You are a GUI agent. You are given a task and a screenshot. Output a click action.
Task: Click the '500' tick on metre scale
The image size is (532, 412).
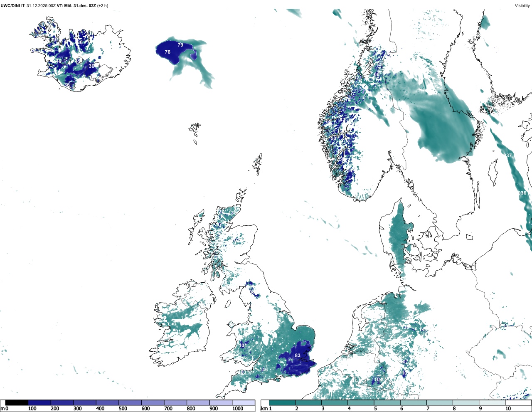[123, 409]
